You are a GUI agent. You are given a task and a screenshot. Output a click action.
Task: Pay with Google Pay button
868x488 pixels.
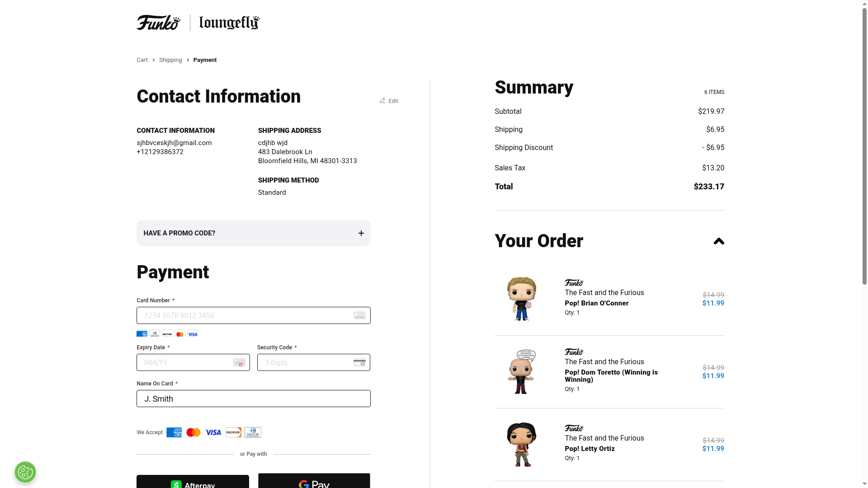314,482
